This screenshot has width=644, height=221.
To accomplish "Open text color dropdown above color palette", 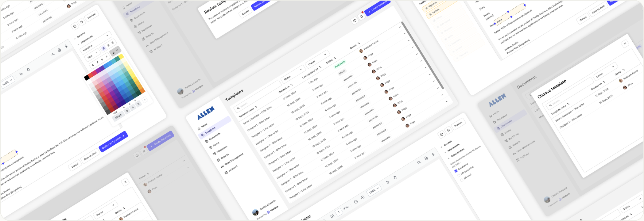I will [x=115, y=51].
